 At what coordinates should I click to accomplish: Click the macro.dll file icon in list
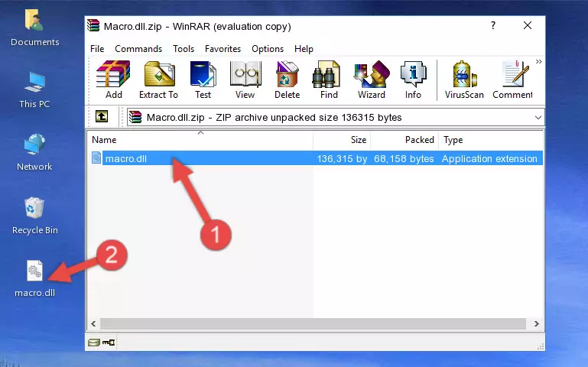click(96, 158)
